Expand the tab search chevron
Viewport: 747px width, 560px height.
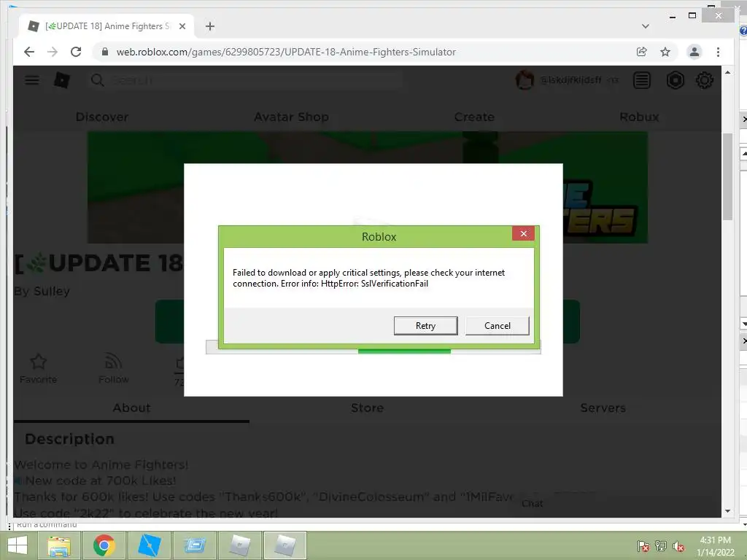pyautogui.click(x=645, y=26)
